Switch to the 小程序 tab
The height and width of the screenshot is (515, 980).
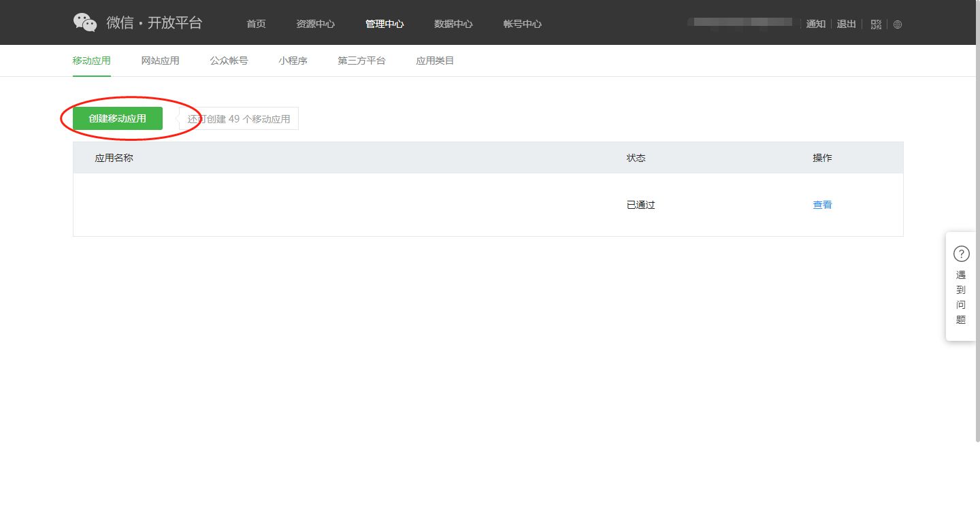293,61
